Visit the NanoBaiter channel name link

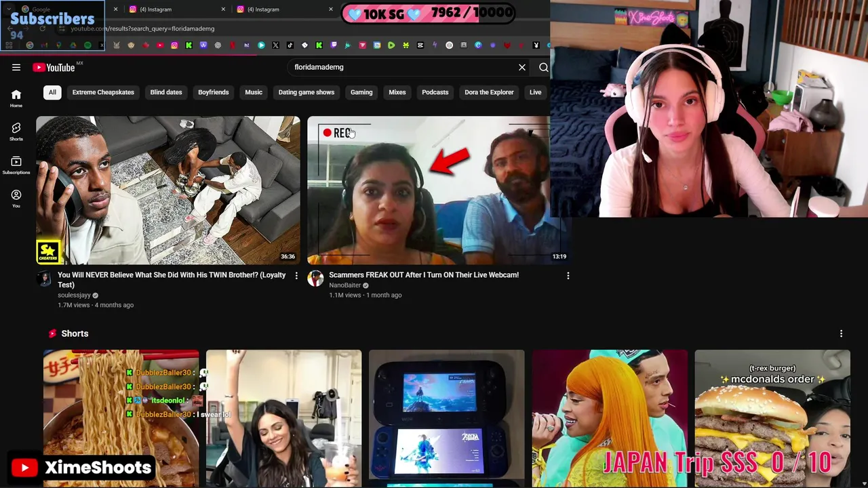point(344,285)
